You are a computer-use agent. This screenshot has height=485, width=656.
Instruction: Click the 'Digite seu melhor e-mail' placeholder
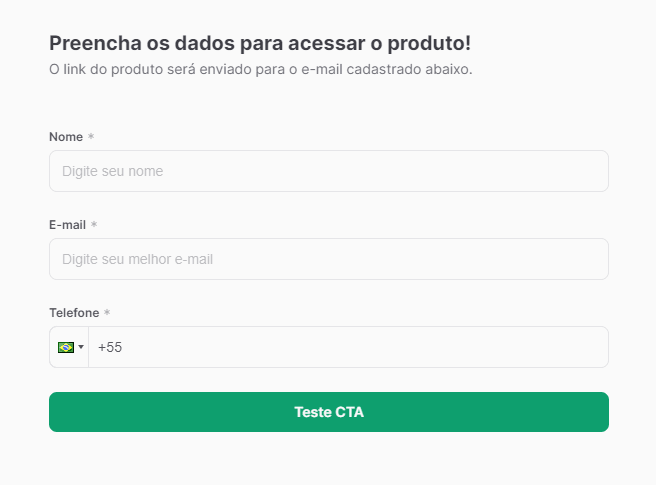click(137, 259)
